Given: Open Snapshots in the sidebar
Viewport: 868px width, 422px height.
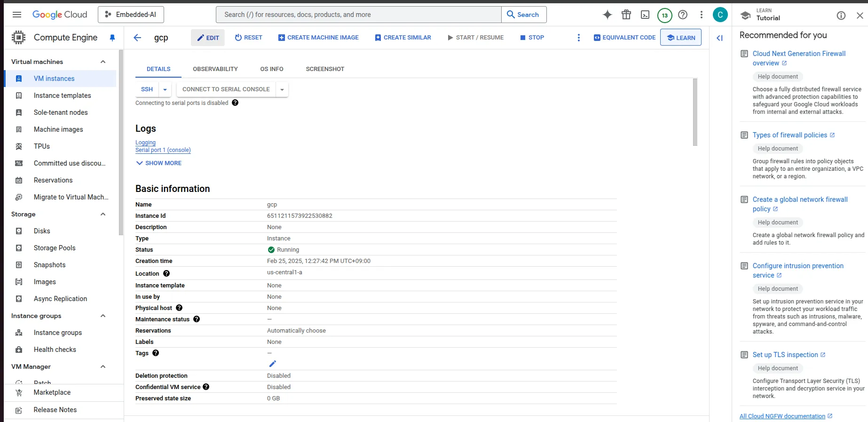Looking at the screenshot, I should click(x=60, y=265).
